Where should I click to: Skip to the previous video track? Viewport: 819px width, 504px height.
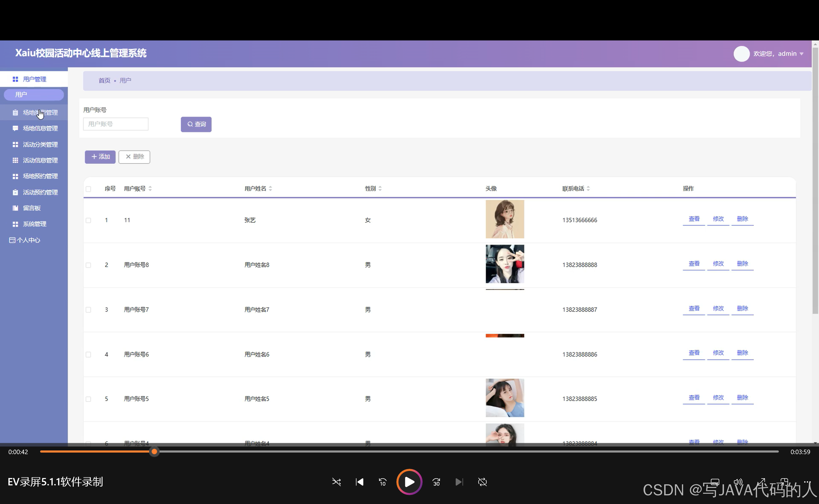pos(359,482)
